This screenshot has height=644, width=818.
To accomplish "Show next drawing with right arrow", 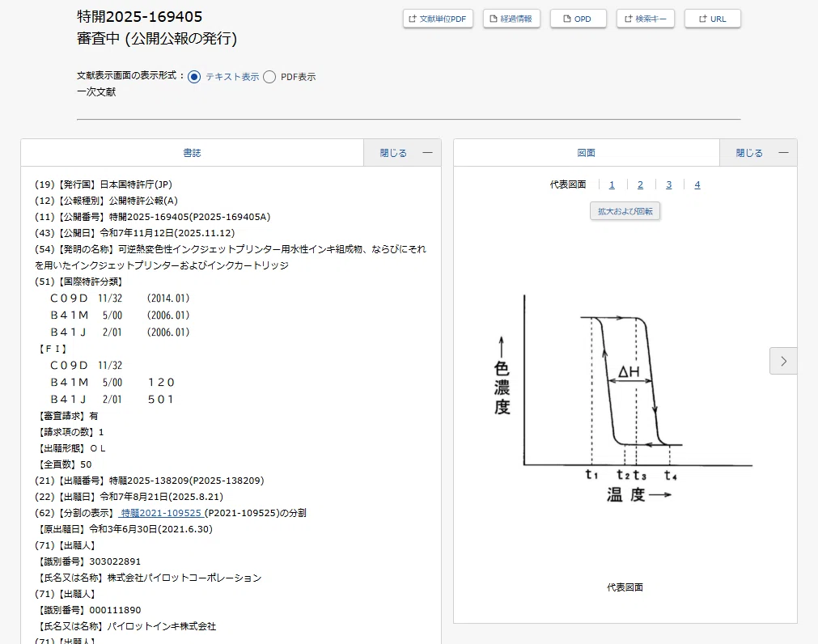I will click(x=782, y=362).
